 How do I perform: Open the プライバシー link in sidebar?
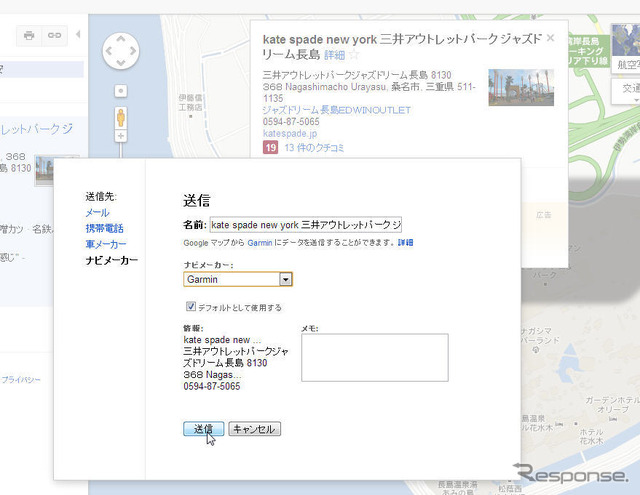[x=21, y=380]
